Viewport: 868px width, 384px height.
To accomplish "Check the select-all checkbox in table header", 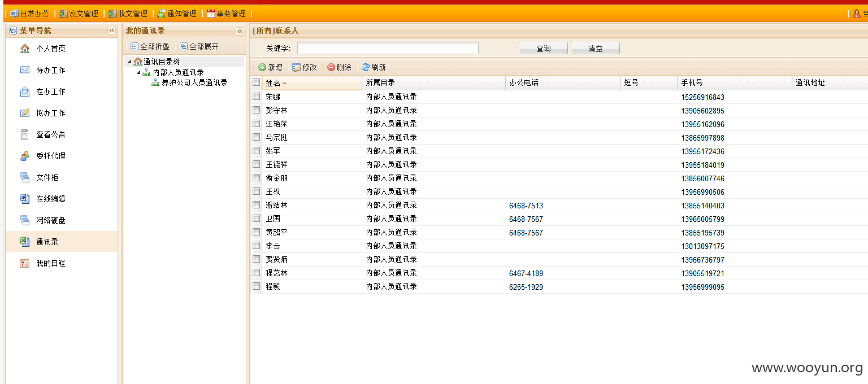I will tap(255, 82).
